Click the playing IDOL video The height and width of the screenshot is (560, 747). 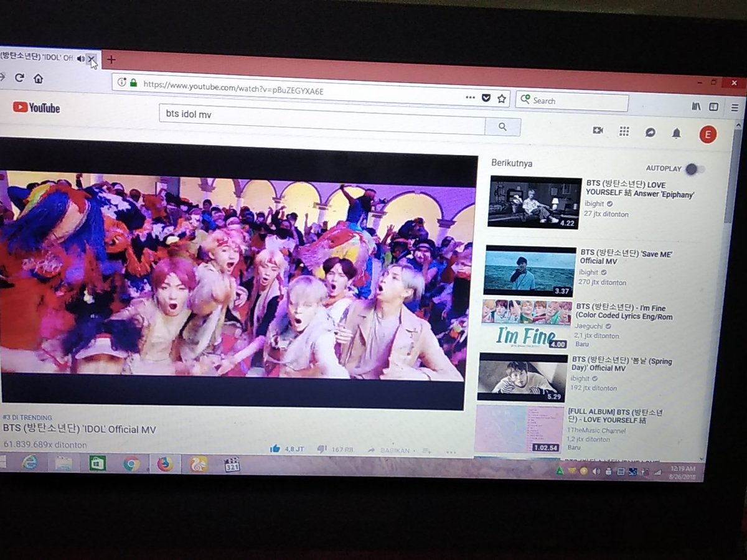pyautogui.click(x=238, y=274)
